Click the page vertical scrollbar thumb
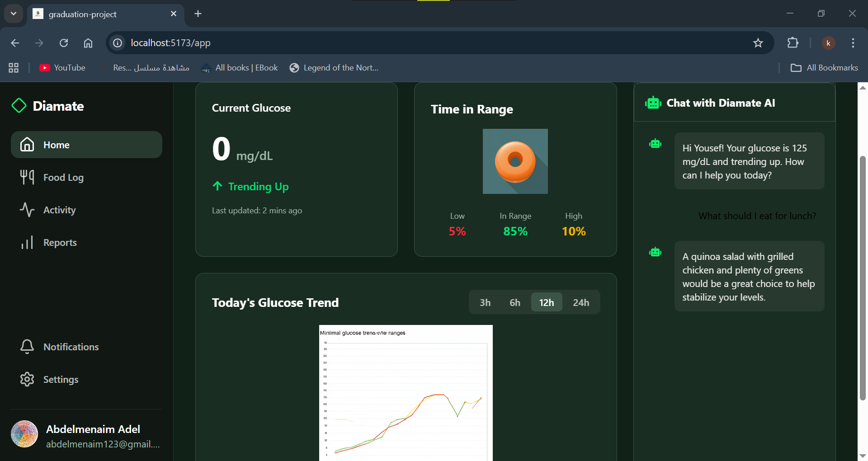The height and width of the screenshot is (461, 868). [x=863, y=278]
